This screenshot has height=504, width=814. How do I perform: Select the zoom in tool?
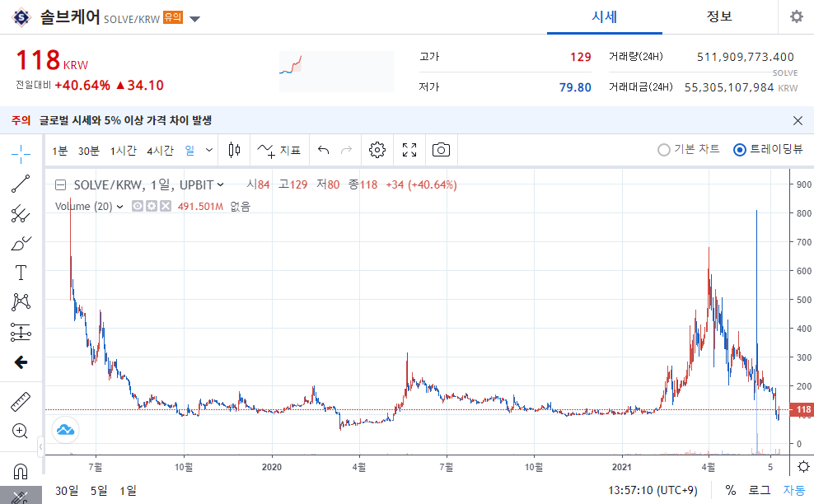21,431
